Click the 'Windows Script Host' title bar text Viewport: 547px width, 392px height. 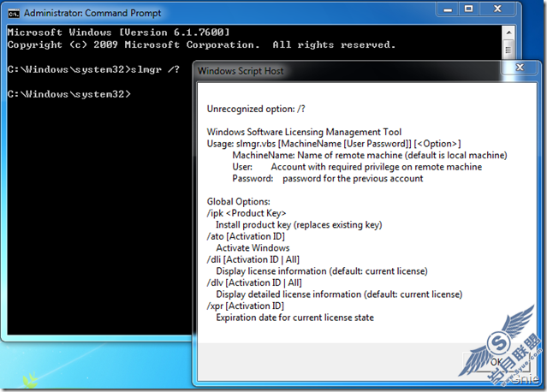(x=241, y=71)
